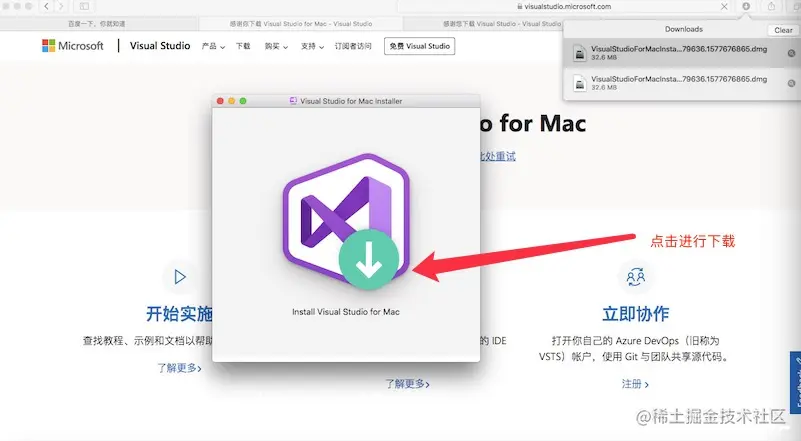
Task: Click the Visual Studio brand link
Action: pyautogui.click(x=160, y=46)
